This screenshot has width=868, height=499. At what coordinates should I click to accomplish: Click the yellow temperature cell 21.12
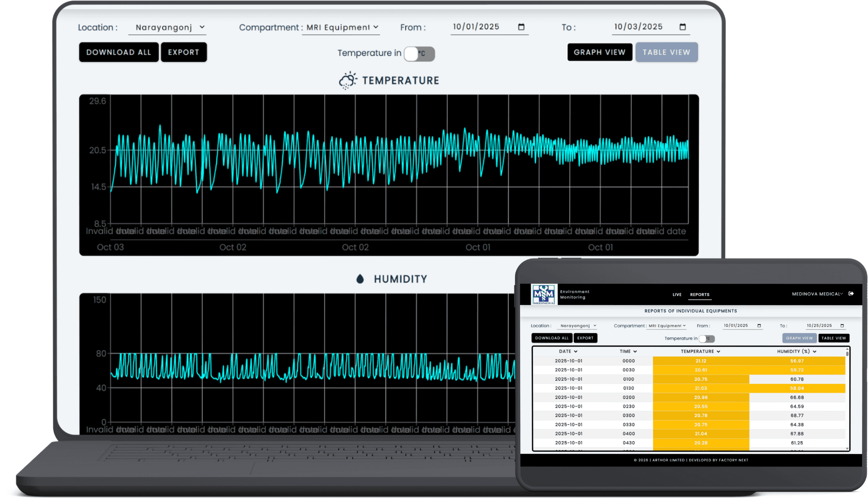pyautogui.click(x=701, y=361)
